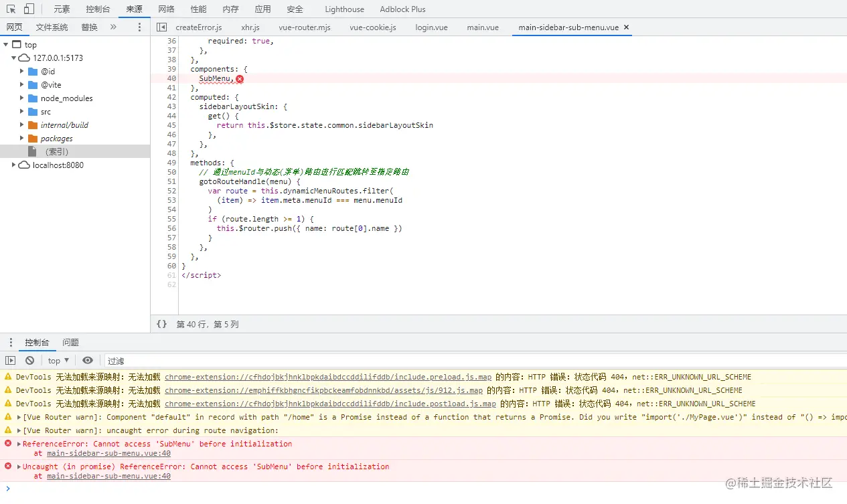
Task: Switch to the 内存 tab
Action: [x=230, y=9]
